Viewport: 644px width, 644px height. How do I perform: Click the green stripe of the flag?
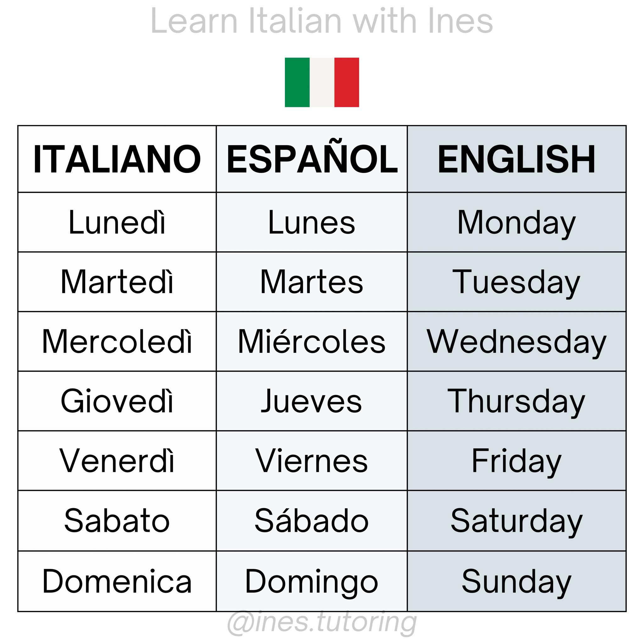pyautogui.click(x=297, y=82)
